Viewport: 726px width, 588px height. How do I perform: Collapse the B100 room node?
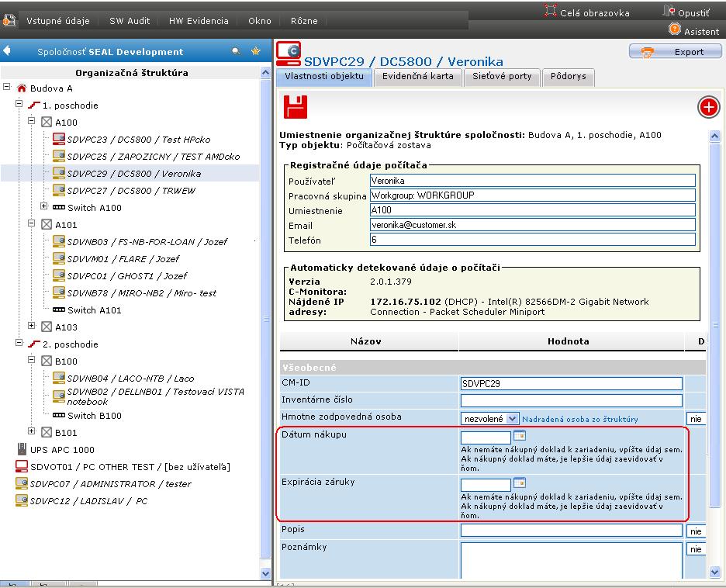32,360
